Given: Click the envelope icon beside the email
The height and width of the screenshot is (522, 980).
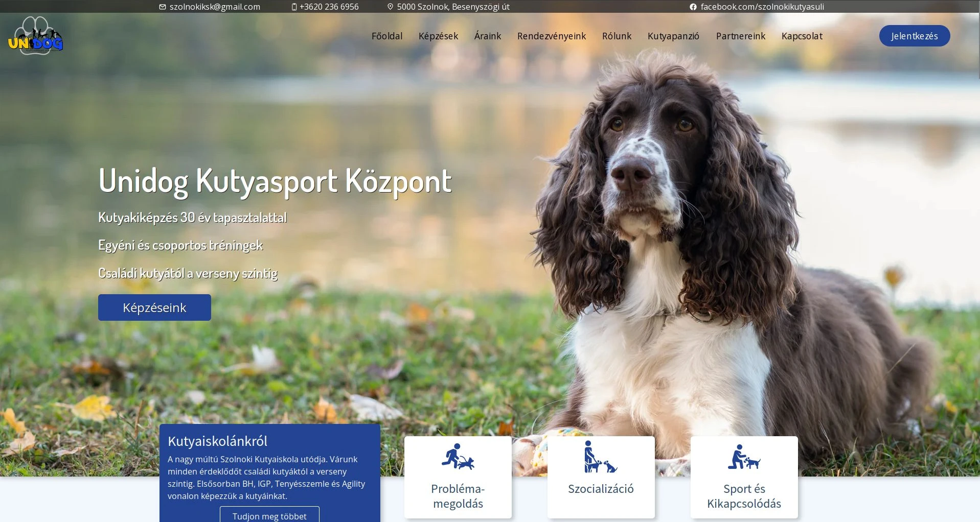Looking at the screenshot, I should pyautogui.click(x=163, y=7).
